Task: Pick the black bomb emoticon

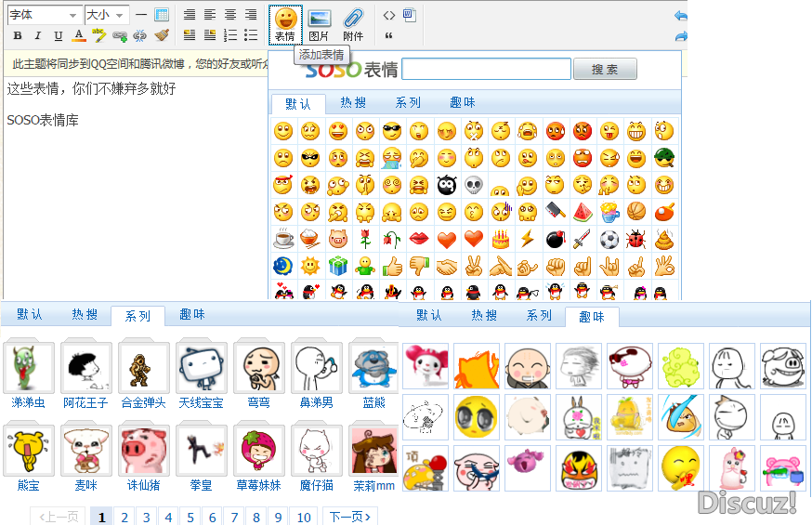Action: click(x=556, y=239)
